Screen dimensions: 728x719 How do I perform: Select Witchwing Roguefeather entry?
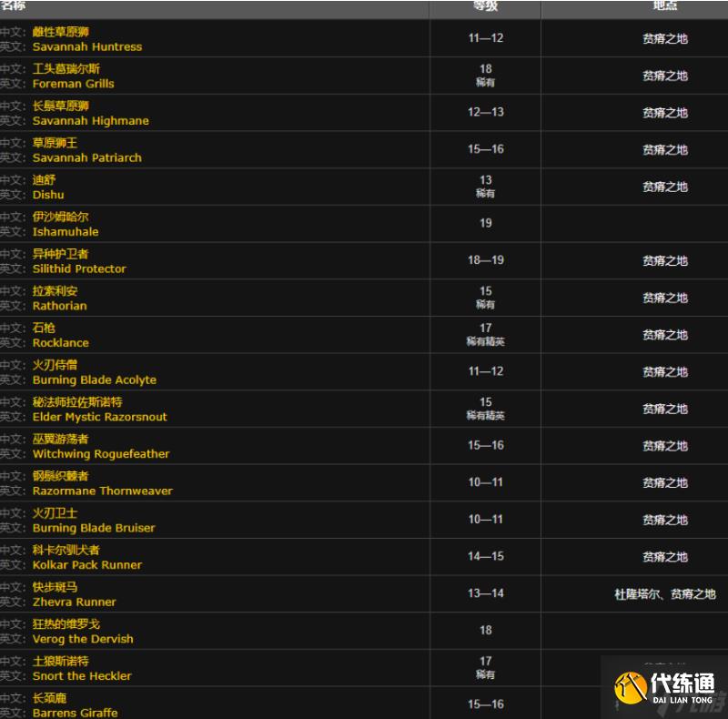pos(101,454)
